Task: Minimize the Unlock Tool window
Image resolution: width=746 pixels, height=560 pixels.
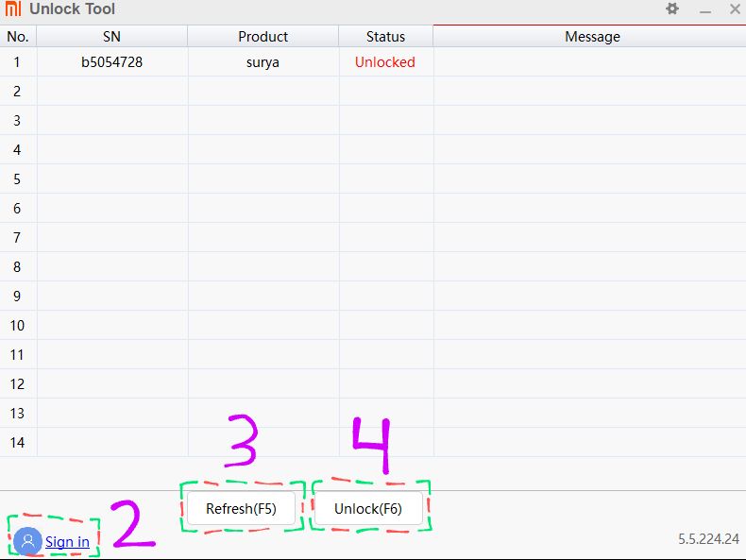Action: coord(704,9)
